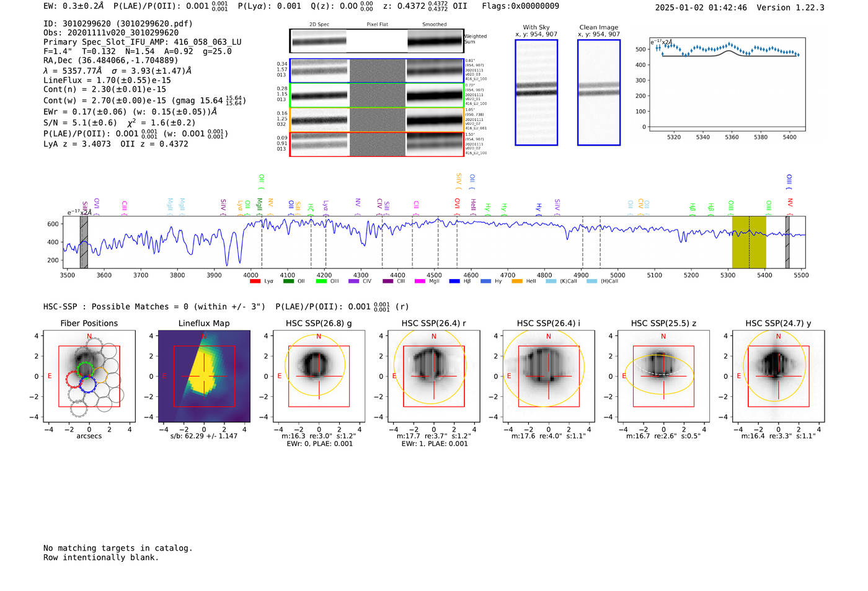Click the Obs: 20201111v020_3010299620 line
This screenshot has height=591, width=868.
coord(111,33)
